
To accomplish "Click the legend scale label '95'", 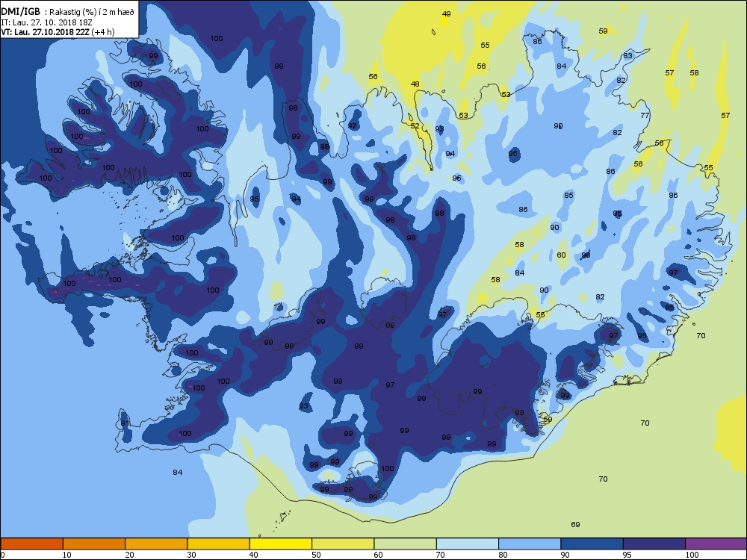I will 627,555.
